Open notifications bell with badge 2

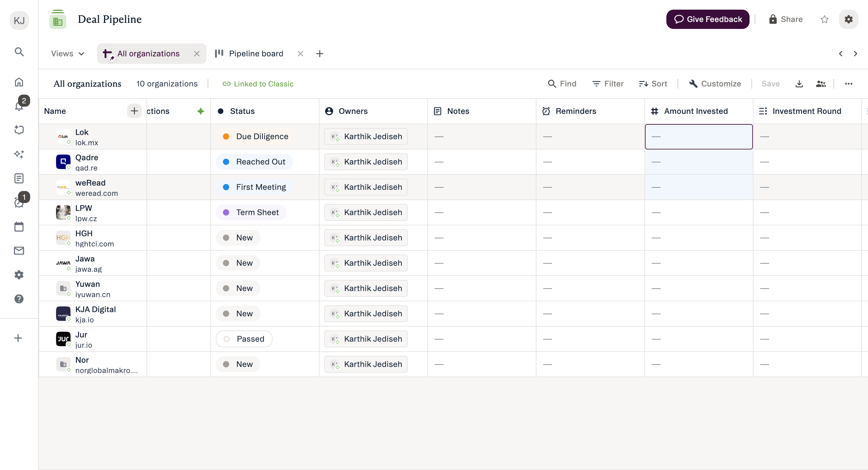19,106
